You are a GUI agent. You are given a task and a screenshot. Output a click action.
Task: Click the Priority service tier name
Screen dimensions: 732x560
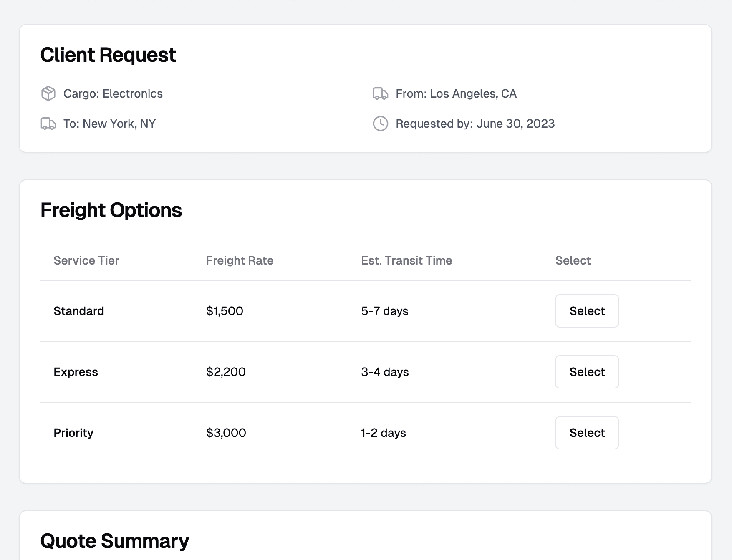point(73,433)
